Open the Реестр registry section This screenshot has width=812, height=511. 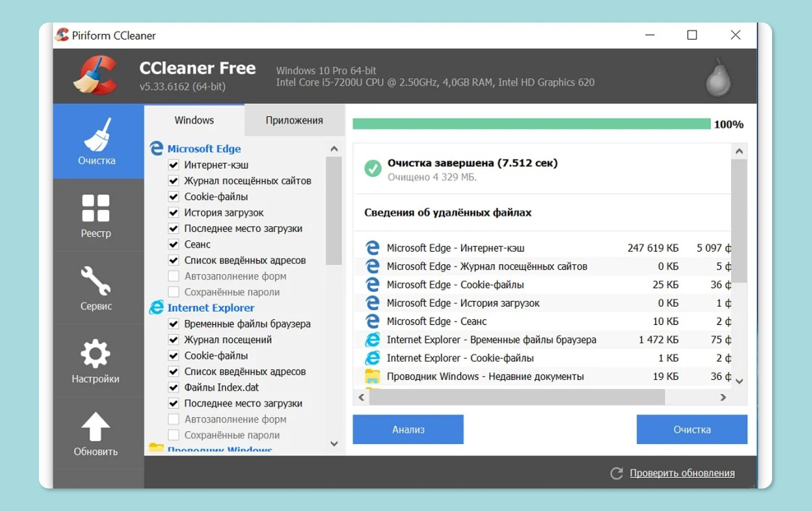click(x=96, y=215)
